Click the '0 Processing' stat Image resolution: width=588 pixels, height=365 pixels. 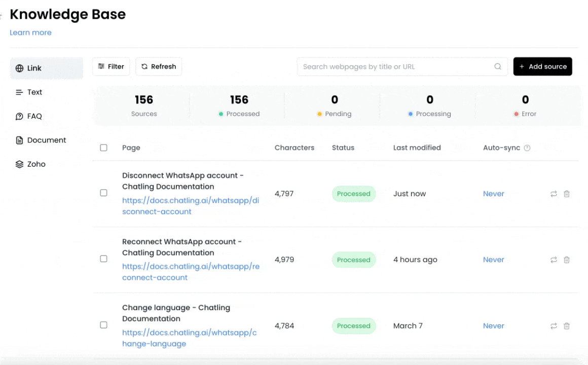(x=430, y=105)
